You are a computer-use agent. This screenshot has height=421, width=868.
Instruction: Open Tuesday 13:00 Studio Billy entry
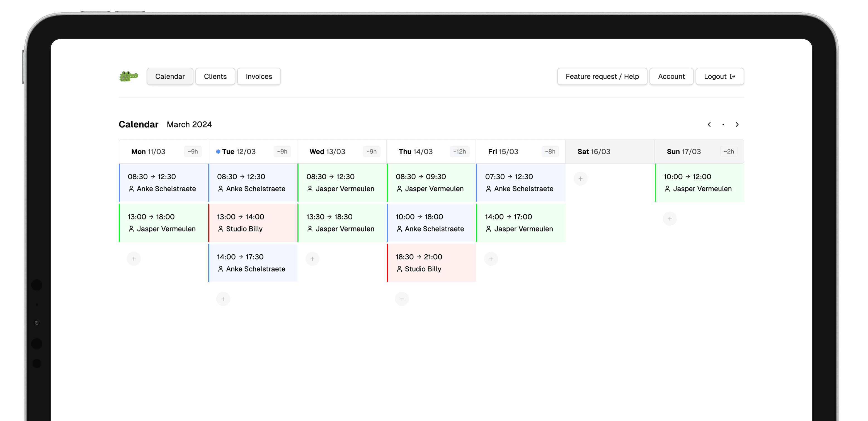253,223
